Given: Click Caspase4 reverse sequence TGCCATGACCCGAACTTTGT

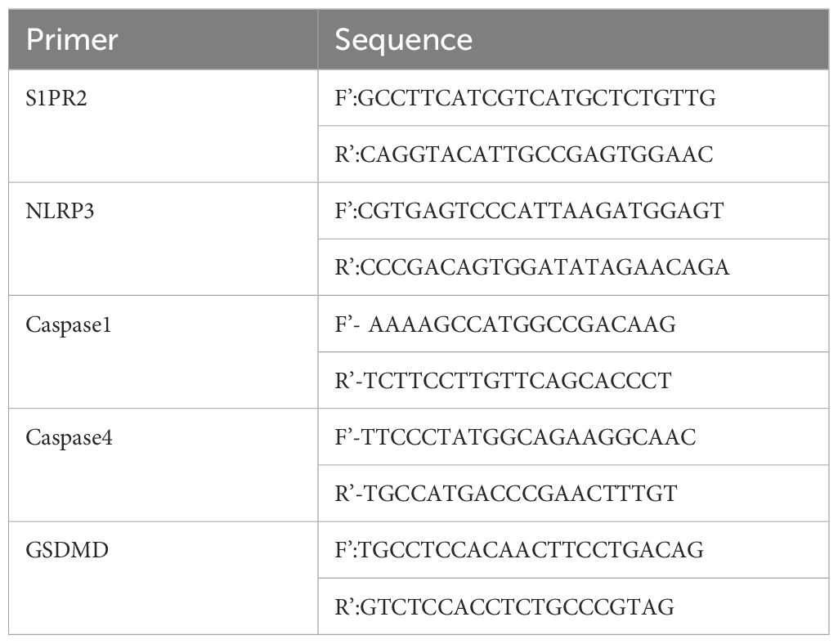Looking at the screenshot, I should pos(521,494).
